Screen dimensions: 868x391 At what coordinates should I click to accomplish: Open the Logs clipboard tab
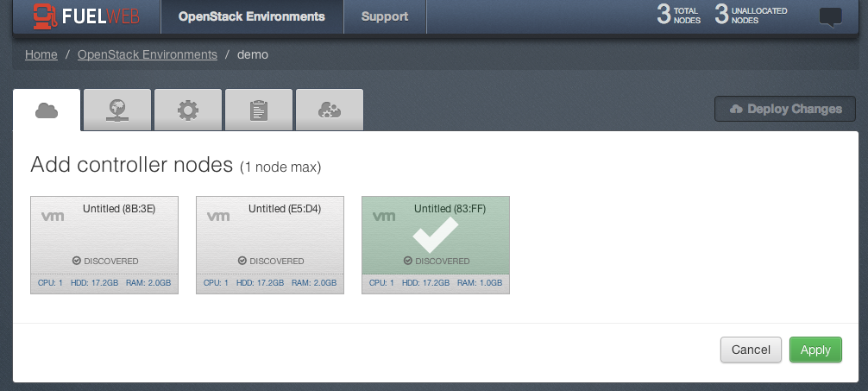pyautogui.click(x=259, y=110)
